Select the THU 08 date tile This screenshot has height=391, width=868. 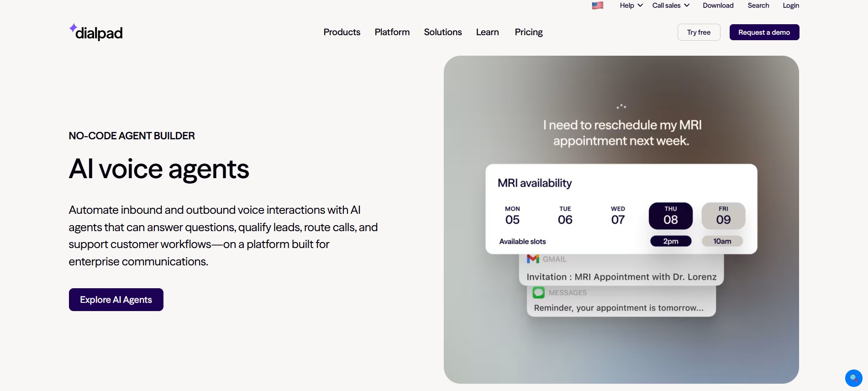click(x=671, y=216)
